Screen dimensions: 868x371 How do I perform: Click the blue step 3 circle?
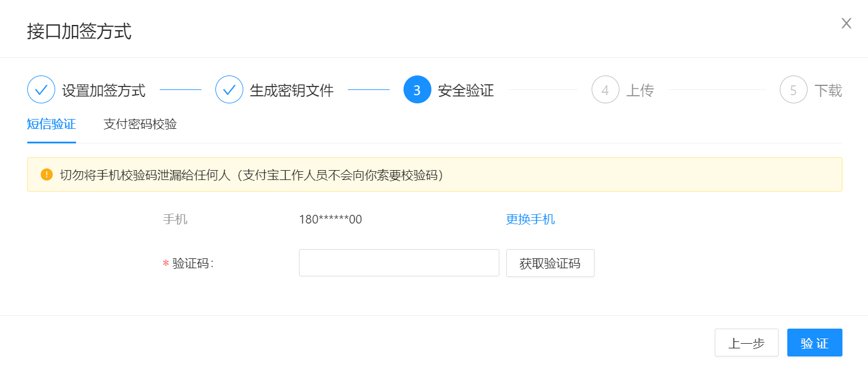tap(417, 90)
